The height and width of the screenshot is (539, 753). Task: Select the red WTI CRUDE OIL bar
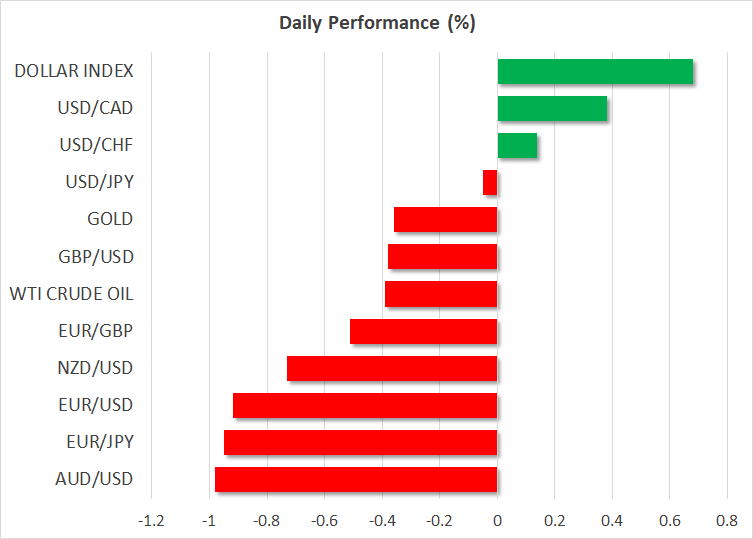click(441, 293)
